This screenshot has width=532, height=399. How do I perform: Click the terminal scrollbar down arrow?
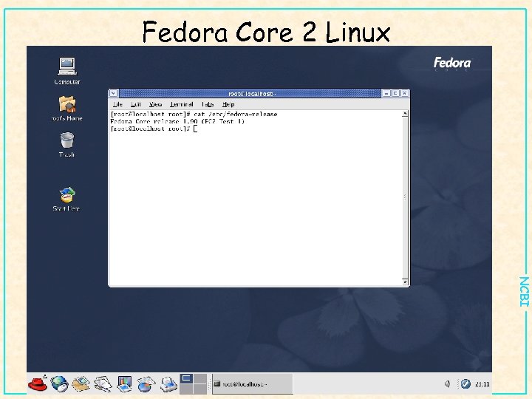[405, 282]
